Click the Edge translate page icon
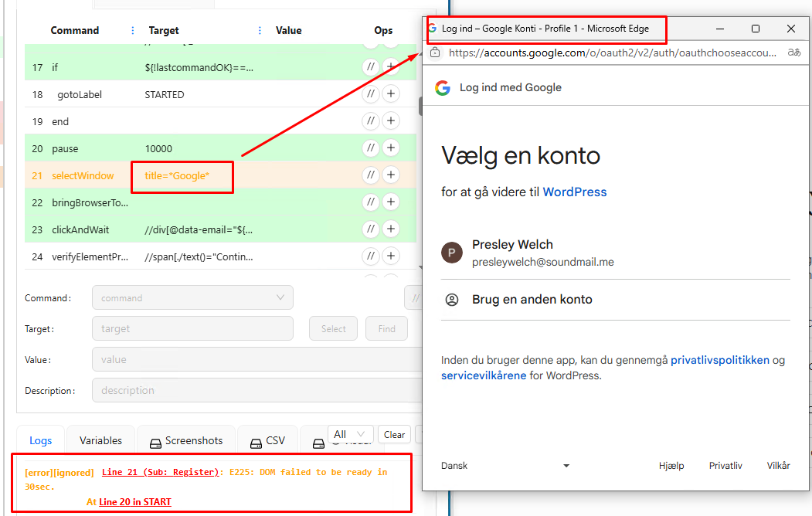812x516 pixels. [x=794, y=53]
